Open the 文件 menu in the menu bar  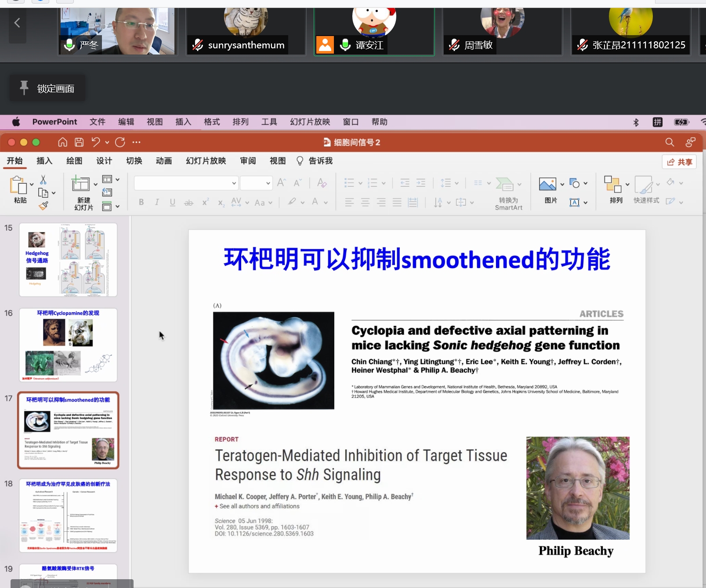98,122
